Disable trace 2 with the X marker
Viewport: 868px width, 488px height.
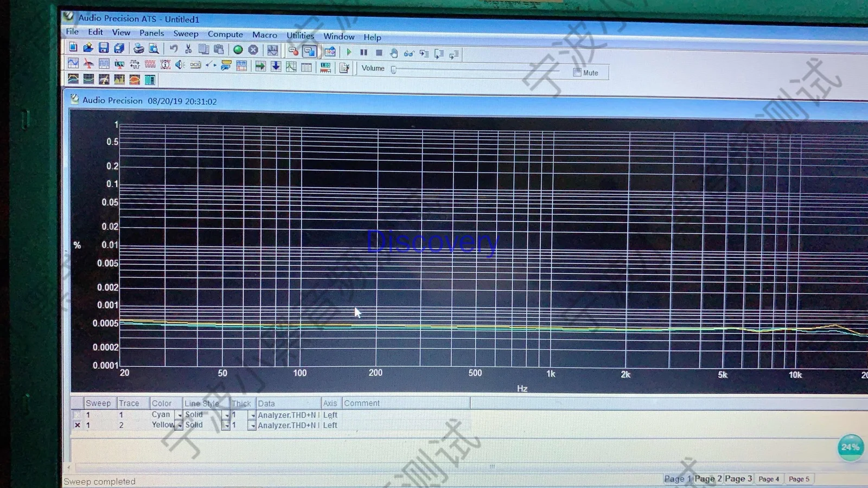pos(78,425)
